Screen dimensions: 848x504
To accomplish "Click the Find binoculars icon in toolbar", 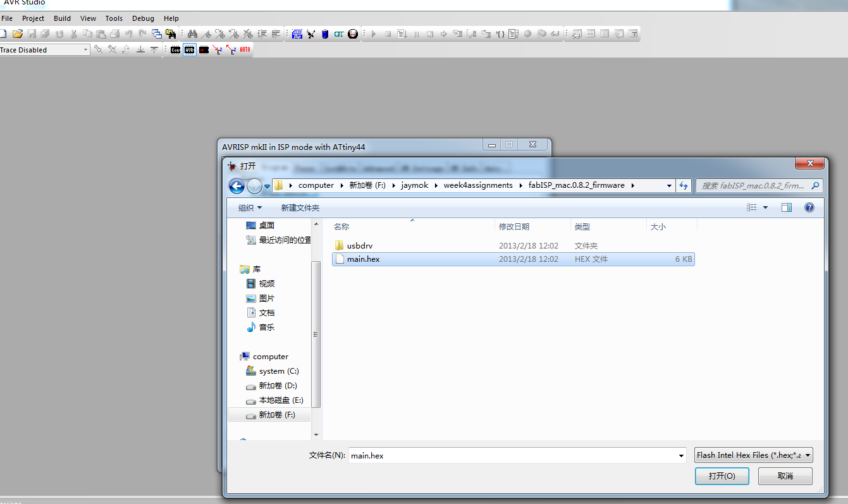I will (192, 34).
